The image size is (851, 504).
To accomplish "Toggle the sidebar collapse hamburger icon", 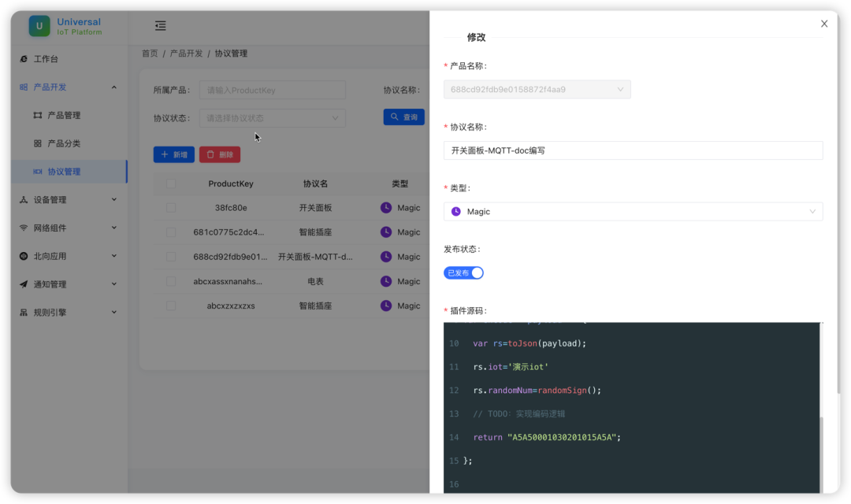I will point(161,26).
